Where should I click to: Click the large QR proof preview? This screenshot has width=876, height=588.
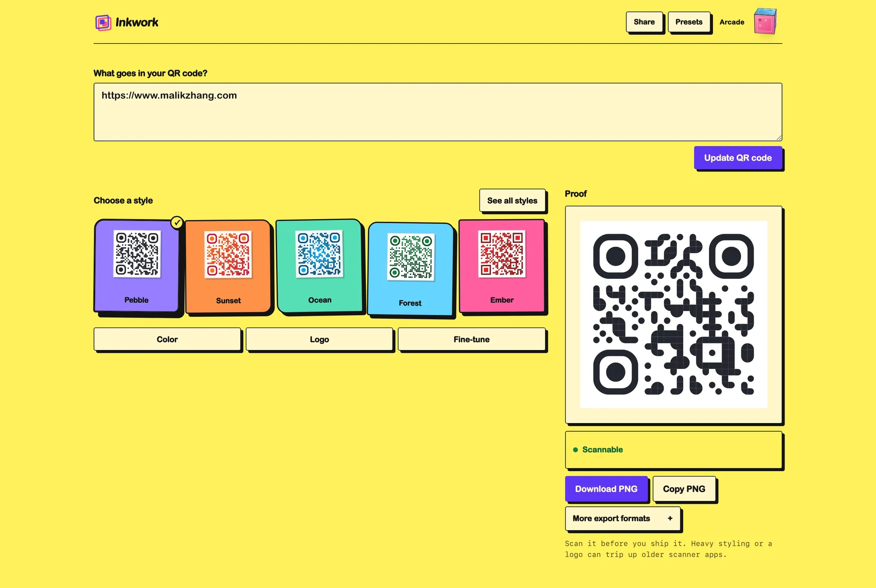(x=674, y=314)
